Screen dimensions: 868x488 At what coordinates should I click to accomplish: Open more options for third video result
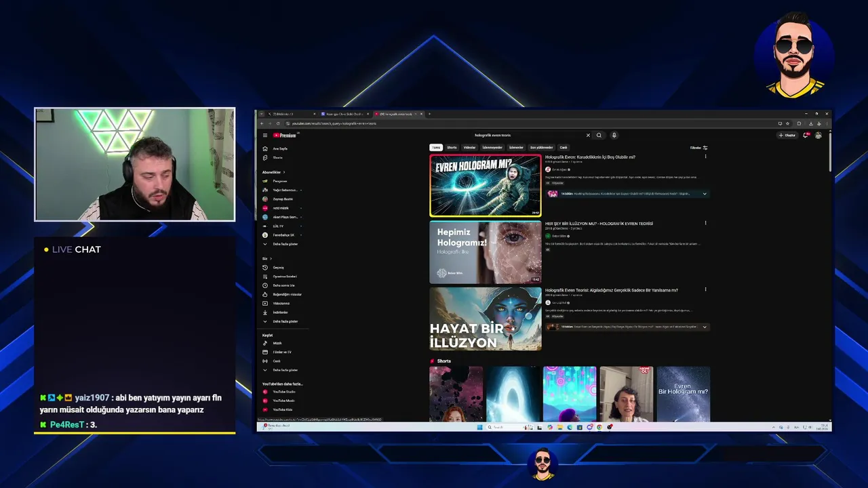point(705,289)
